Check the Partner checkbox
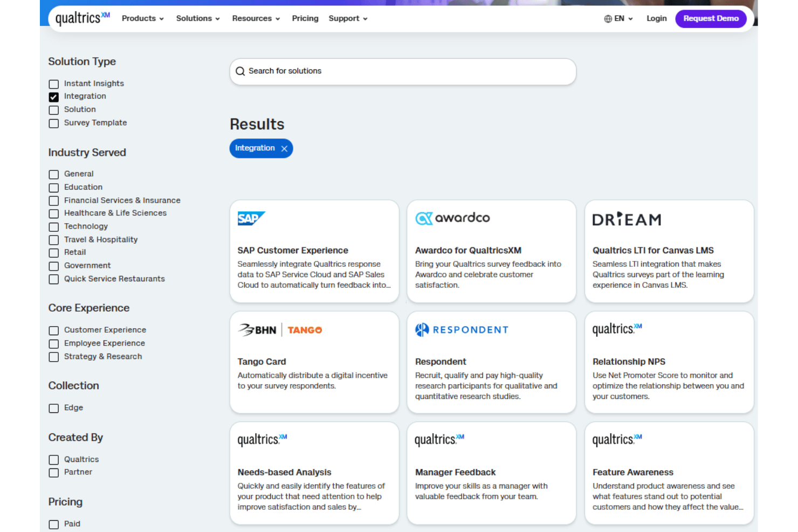 click(54, 473)
